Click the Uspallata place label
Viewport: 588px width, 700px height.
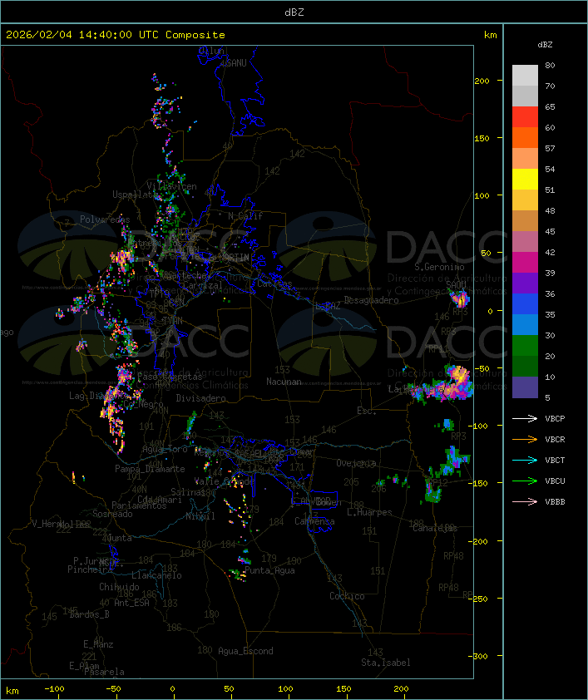(134, 195)
